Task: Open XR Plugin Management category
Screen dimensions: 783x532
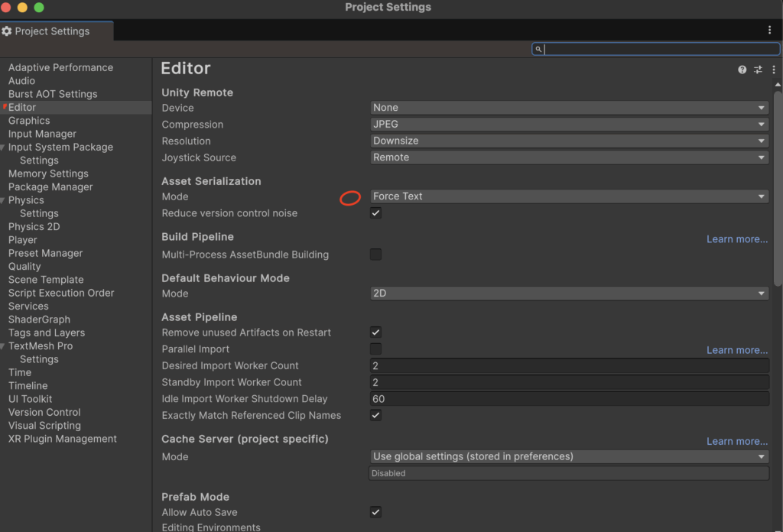Action: point(63,439)
